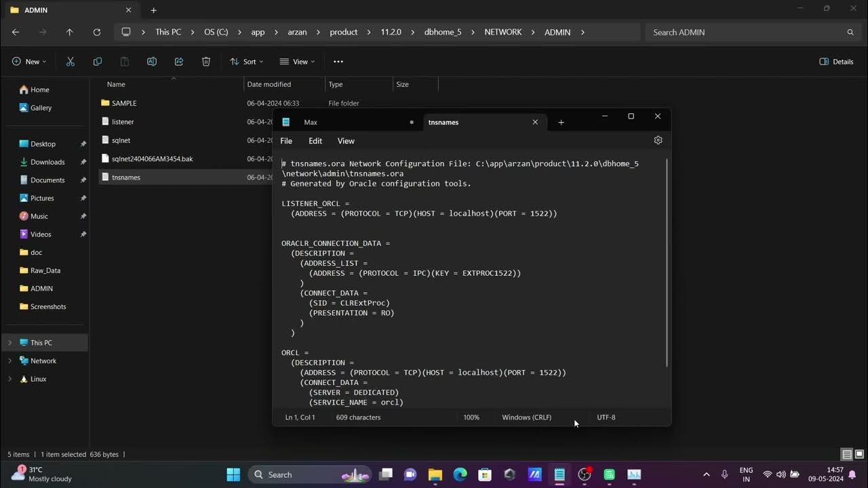Open the Notepad Edit menu
868x488 pixels.
315,141
